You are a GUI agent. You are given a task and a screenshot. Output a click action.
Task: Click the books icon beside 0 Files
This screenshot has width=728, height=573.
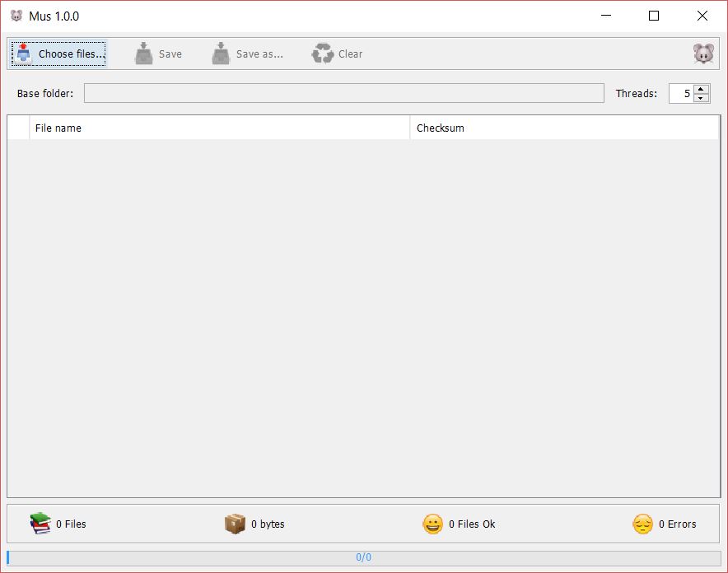(x=40, y=524)
